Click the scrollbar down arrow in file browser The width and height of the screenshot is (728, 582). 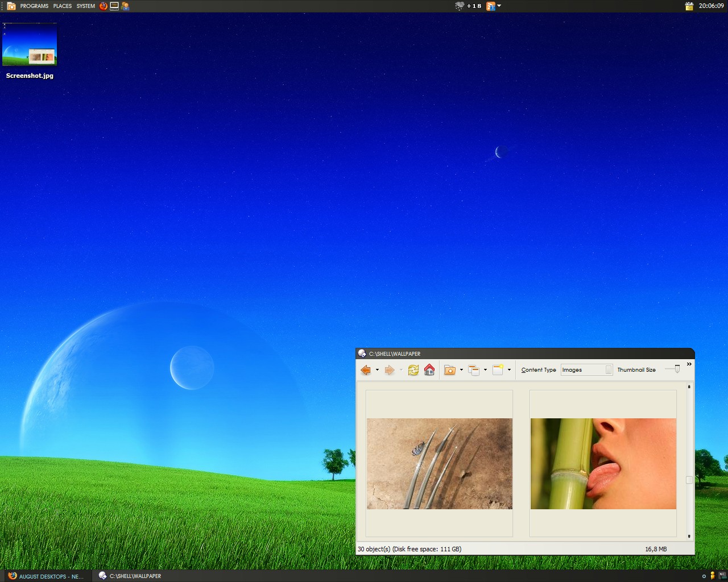pyautogui.click(x=689, y=536)
